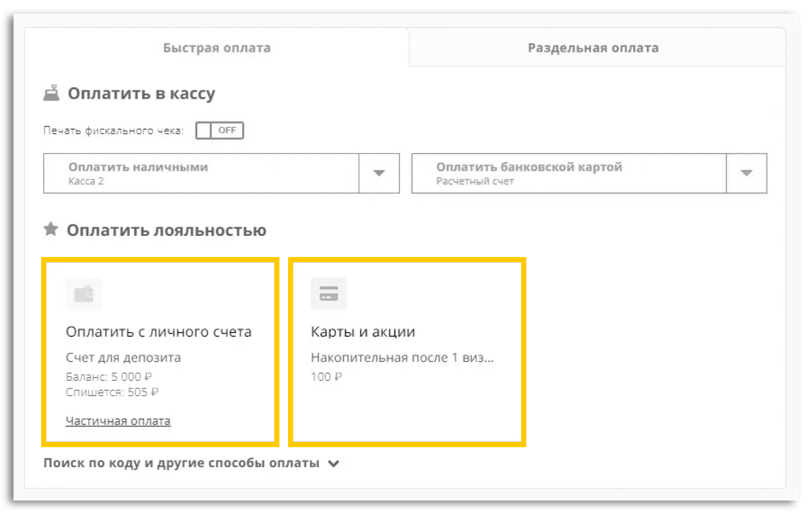The image size is (812, 514).
Task: Open the Частичная оплата link
Action: [x=118, y=421]
